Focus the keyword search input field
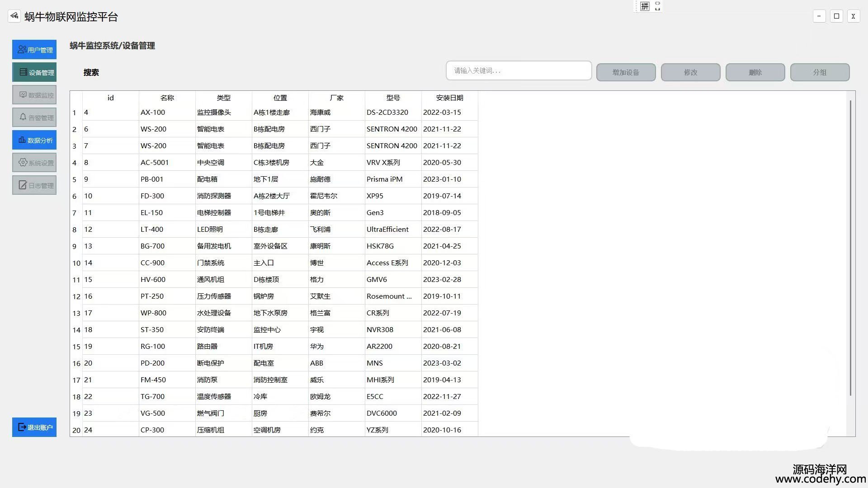This screenshot has height=488, width=868. click(519, 70)
